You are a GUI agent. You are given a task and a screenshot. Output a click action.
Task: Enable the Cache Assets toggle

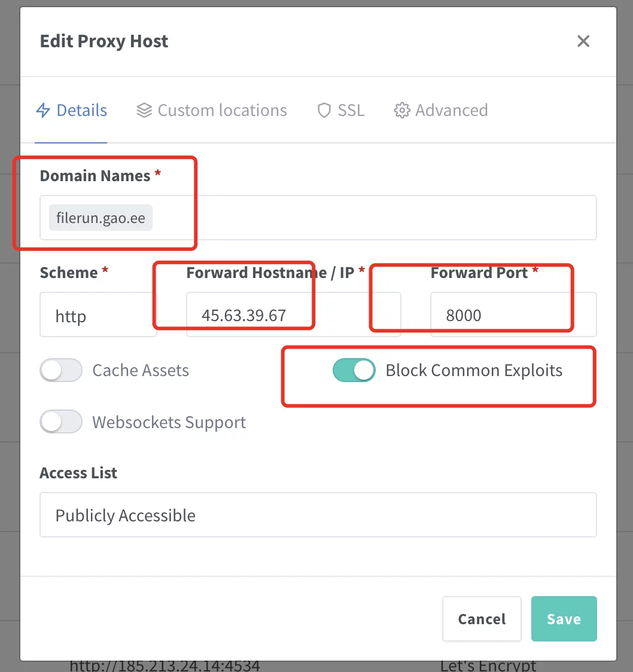pyautogui.click(x=61, y=371)
